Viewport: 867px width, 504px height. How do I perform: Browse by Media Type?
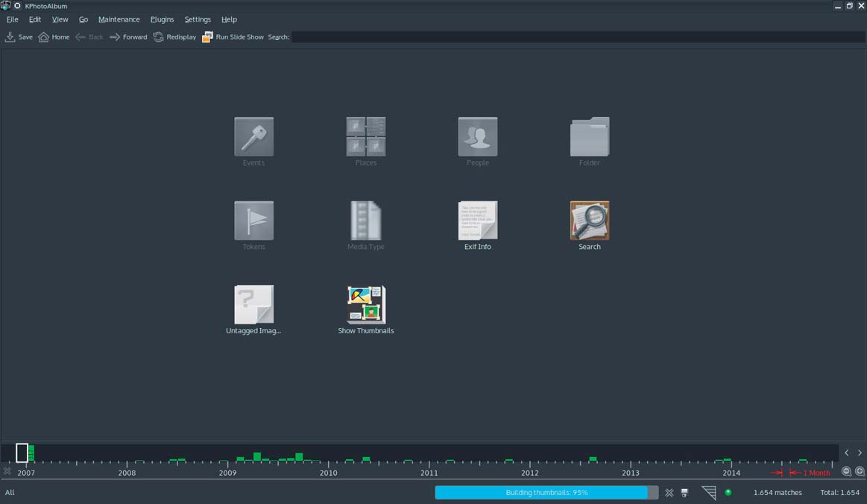[x=365, y=226]
